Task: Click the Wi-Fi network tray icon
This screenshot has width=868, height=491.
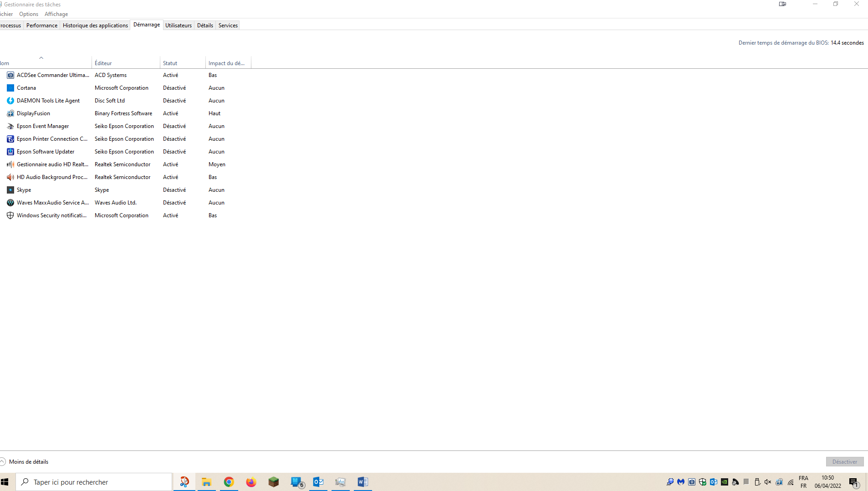Action: click(x=791, y=482)
